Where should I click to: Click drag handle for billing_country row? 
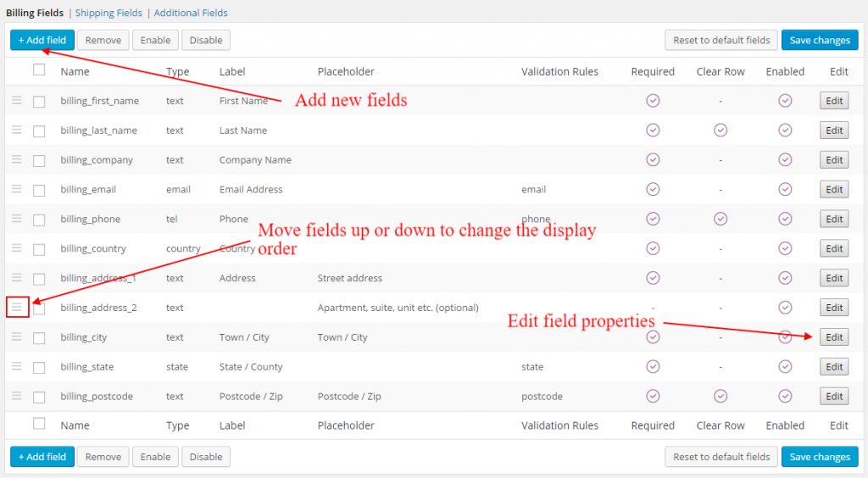[x=17, y=247]
